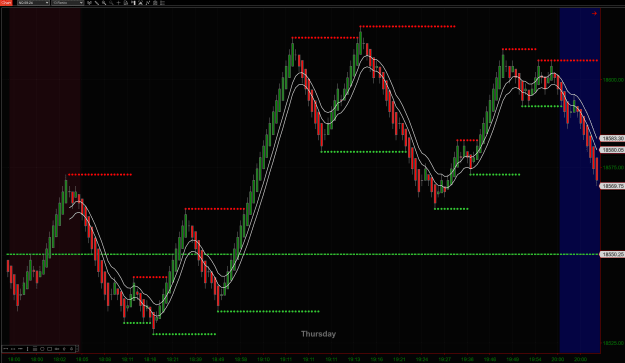The height and width of the screenshot is (363, 625).
Task: Open the interval selector dropdown
Action: [x=67, y=3]
